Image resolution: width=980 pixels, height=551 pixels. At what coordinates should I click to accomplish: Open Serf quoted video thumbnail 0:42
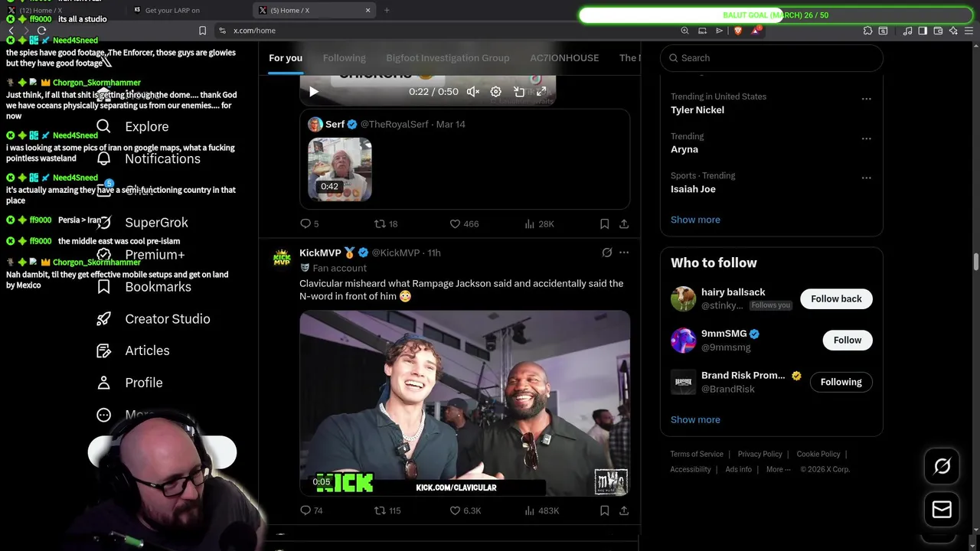[340, 169]
